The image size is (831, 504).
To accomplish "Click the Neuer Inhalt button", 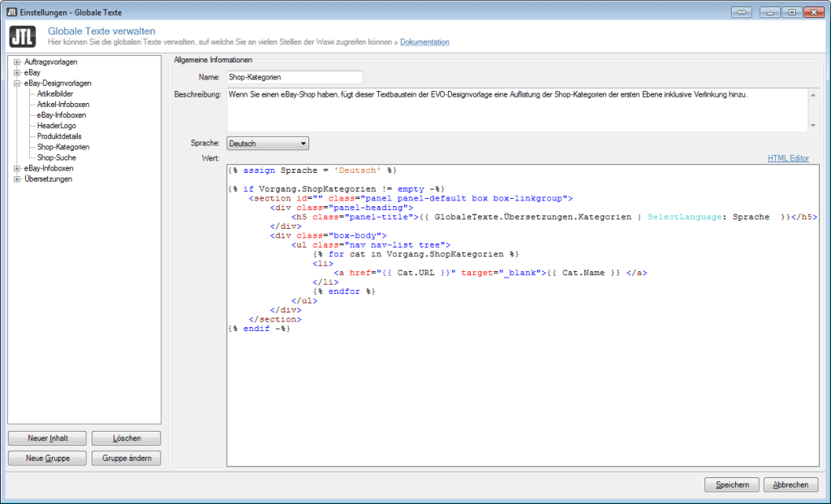I will click(47, 438).
